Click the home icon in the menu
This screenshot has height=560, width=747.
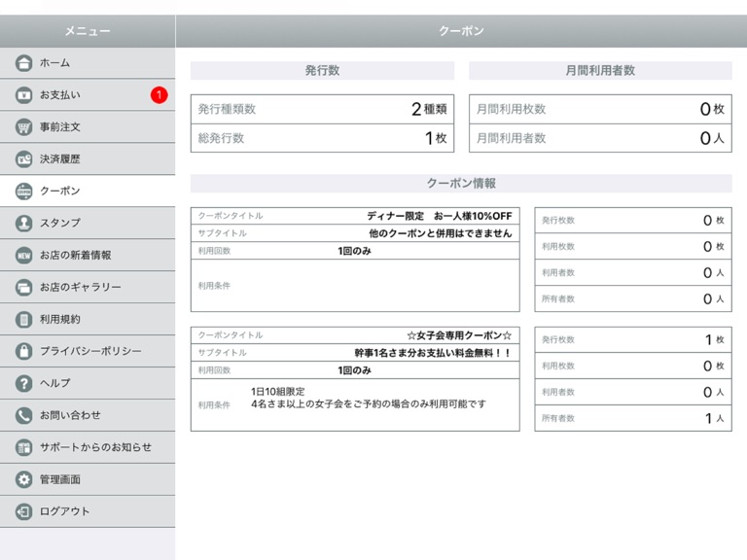tap(23, 63)
